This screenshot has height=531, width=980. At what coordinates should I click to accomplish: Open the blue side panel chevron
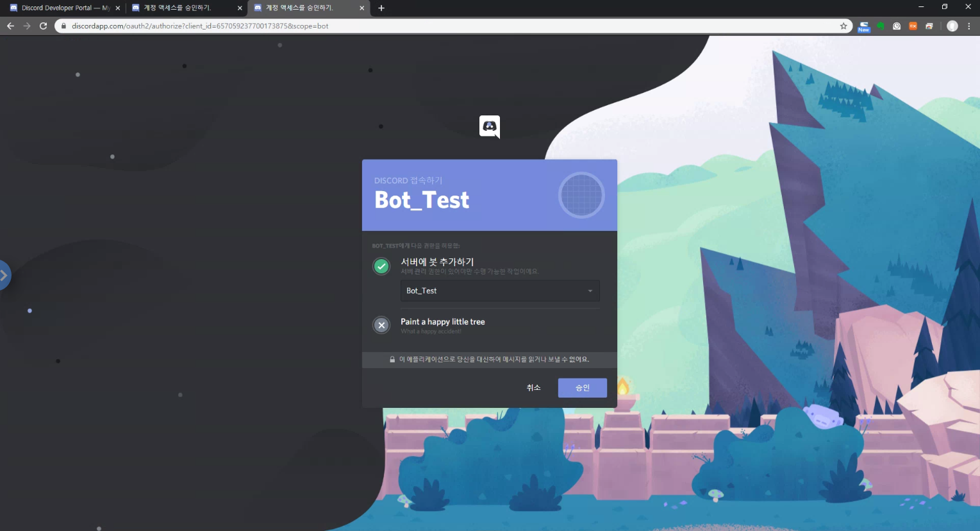4,275
